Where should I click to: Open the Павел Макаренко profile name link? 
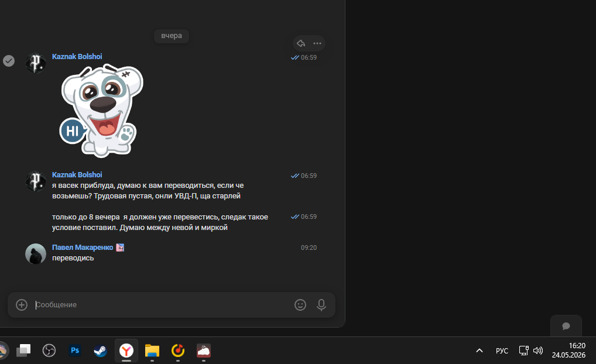[83, 248]
